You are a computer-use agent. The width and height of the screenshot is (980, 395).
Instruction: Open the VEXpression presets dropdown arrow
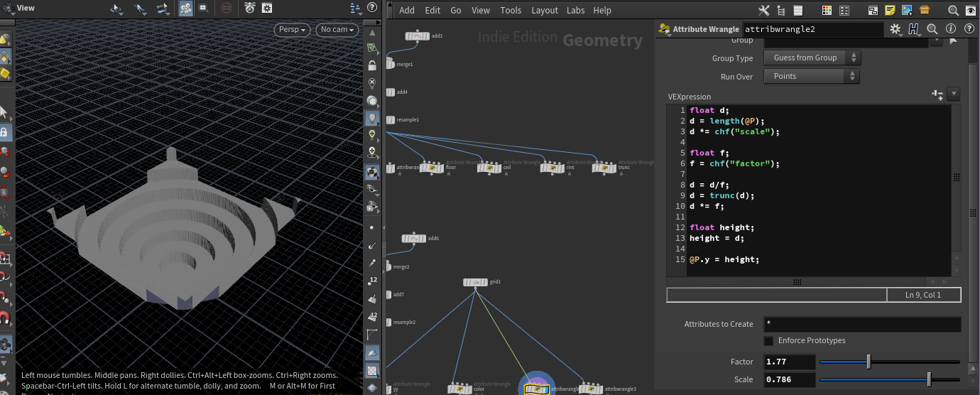954,94
